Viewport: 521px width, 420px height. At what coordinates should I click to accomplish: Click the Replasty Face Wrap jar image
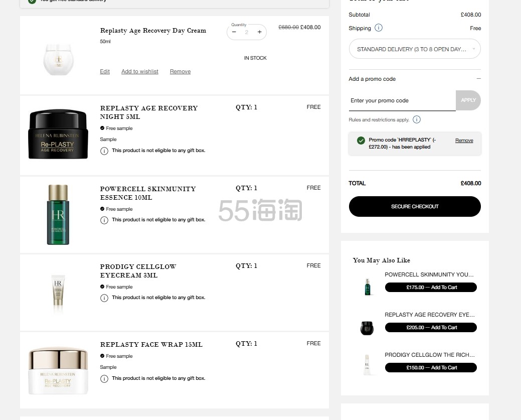pos(58,371)
